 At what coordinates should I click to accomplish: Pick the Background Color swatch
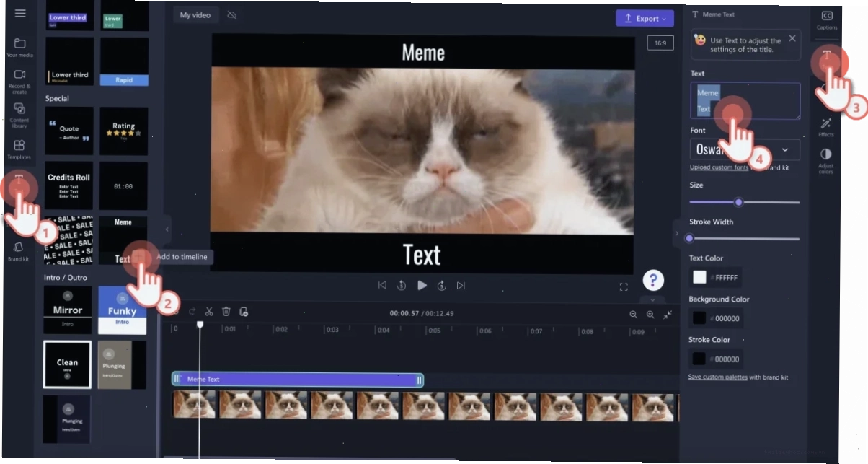[x=699, y=318]
